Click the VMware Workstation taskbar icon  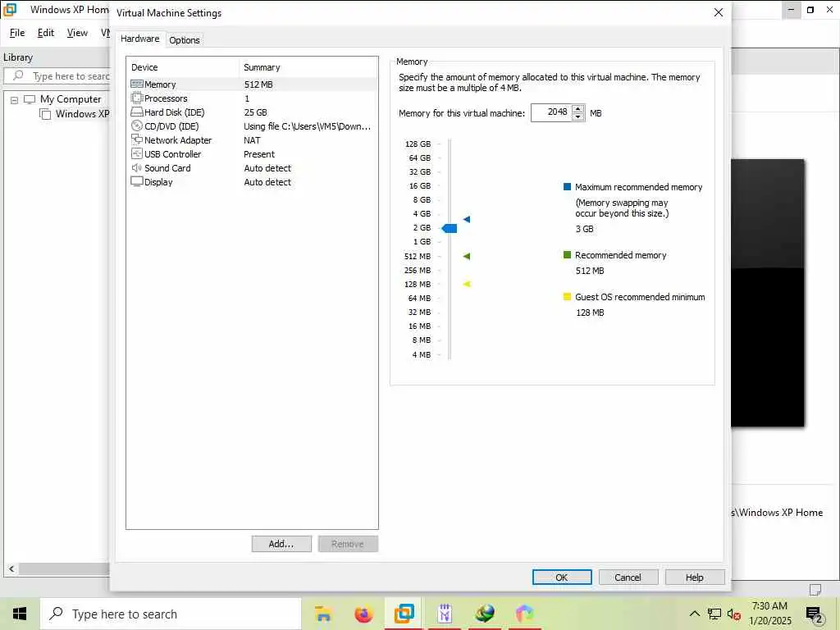click(404, 614)
